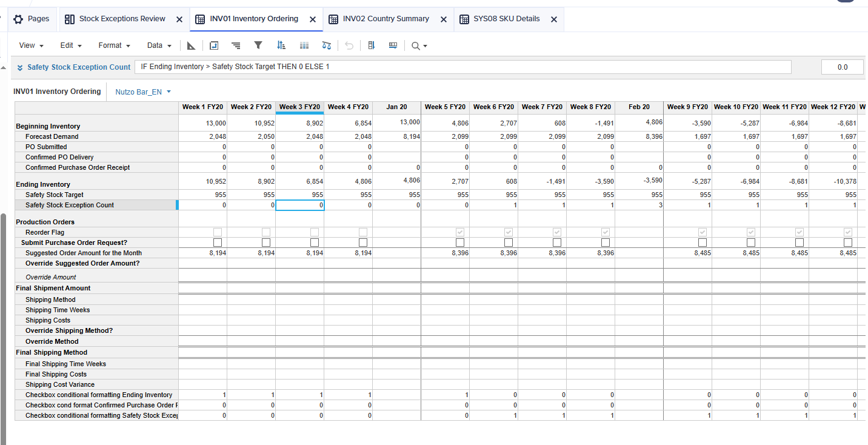Screen dimensions: 868x445
Task: Check Submit Purchase Order Request for Week 9
Action: 703,243
